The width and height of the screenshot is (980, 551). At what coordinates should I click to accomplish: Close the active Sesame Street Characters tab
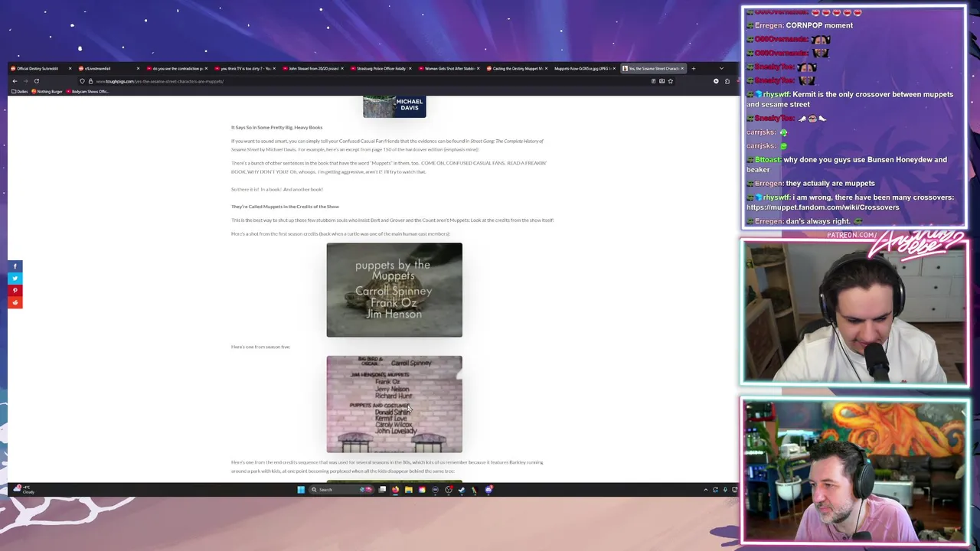(682, 68)
